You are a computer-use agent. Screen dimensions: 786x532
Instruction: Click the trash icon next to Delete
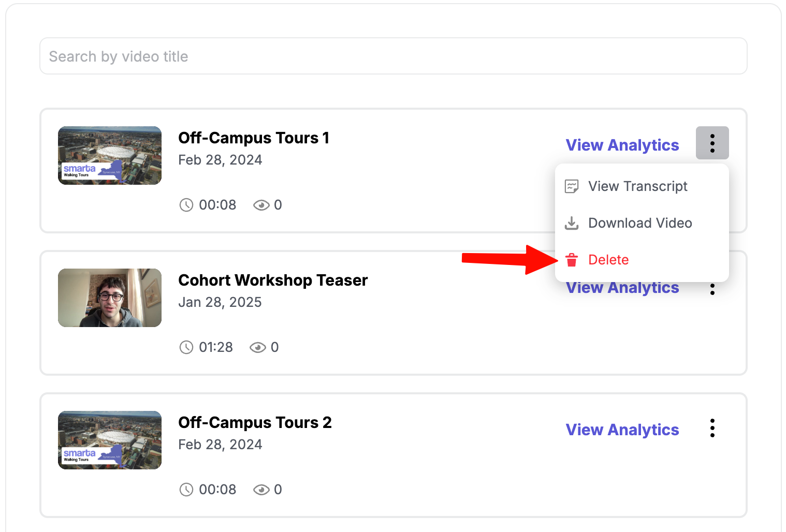[x=572, y=260]
